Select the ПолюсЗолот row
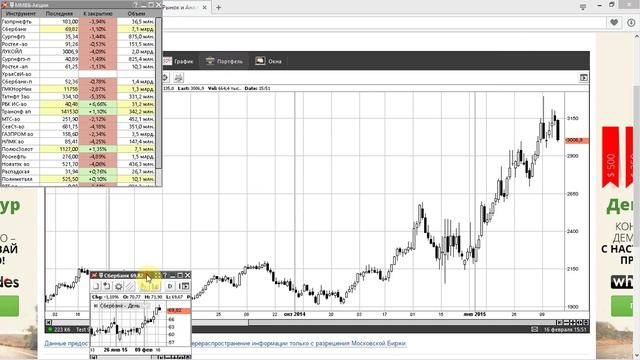Screen dimensions: 640x360 point(78,149)
